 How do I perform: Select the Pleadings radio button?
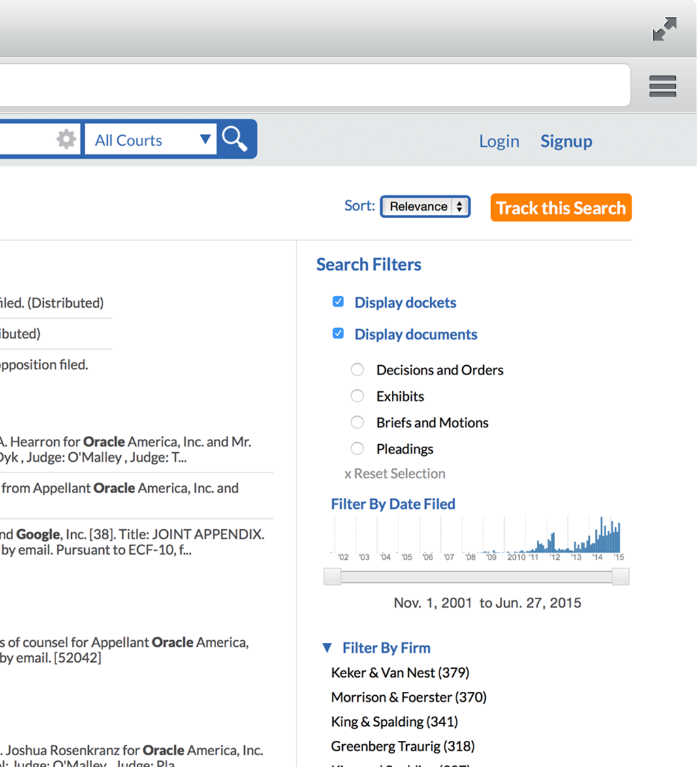pyautogui.click(x=357, y=449)
